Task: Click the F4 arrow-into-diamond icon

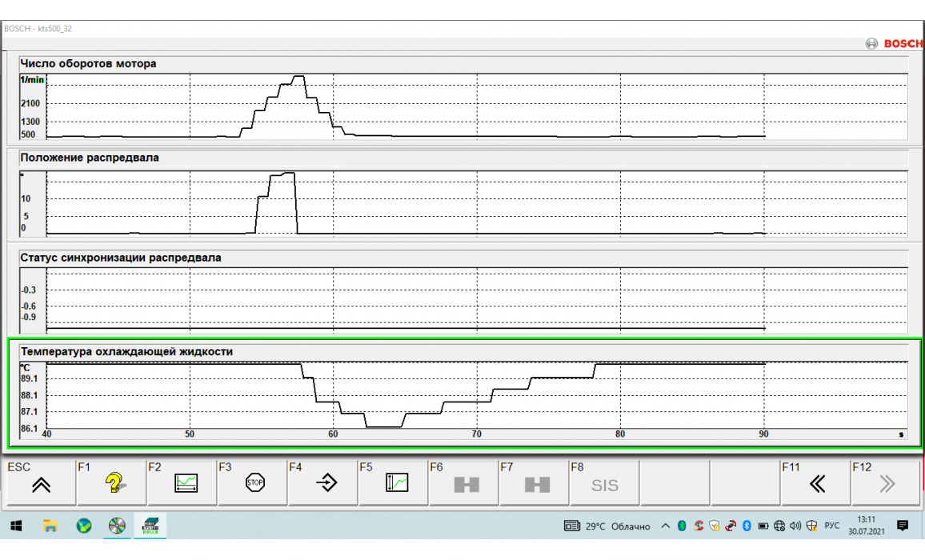Action: point(323,483)
